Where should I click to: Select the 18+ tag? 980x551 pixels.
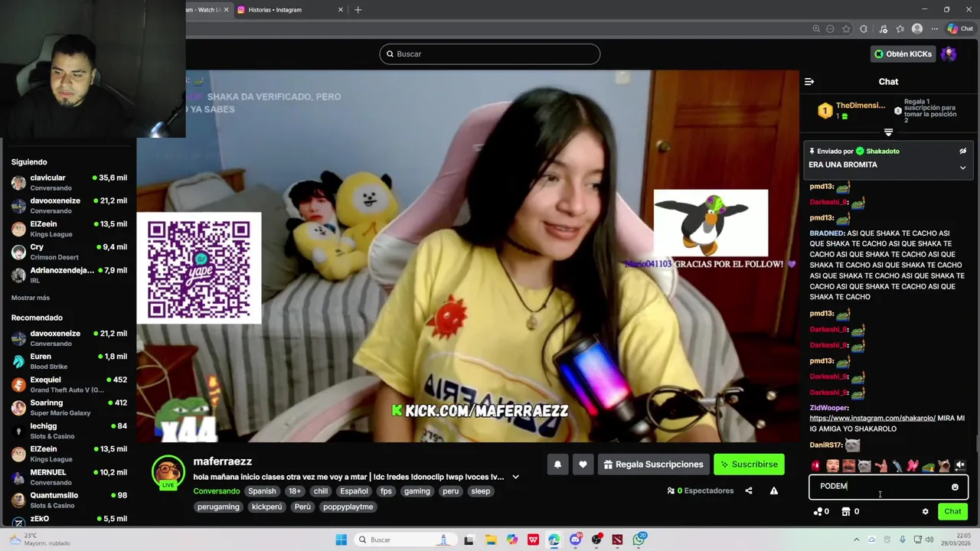295,491
